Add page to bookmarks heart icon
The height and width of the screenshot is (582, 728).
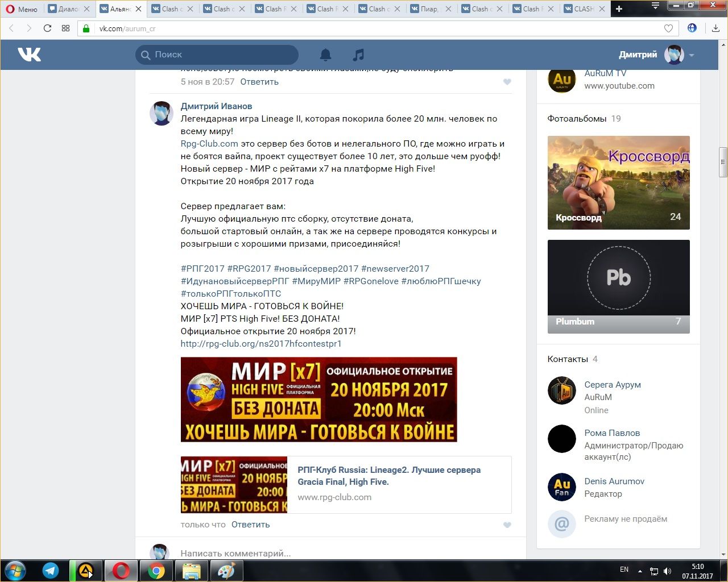pyautogui.click(x=668, y=28)
